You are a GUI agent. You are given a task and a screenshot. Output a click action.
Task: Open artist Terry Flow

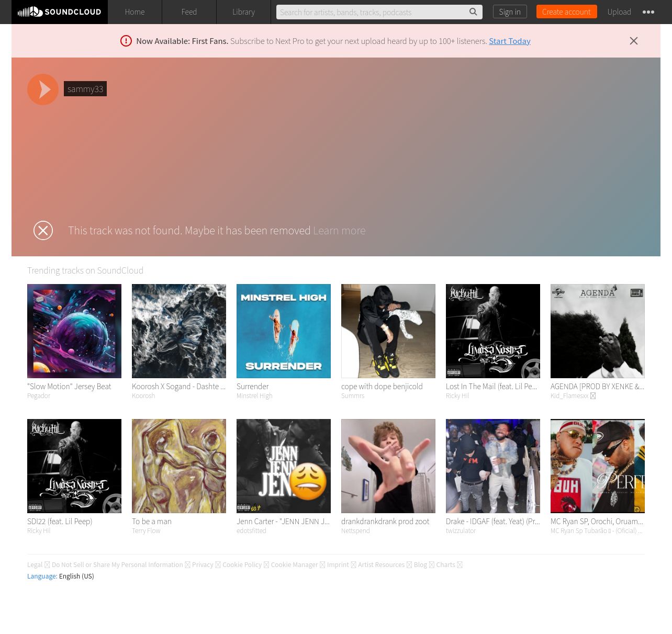[x=146, y=531]
